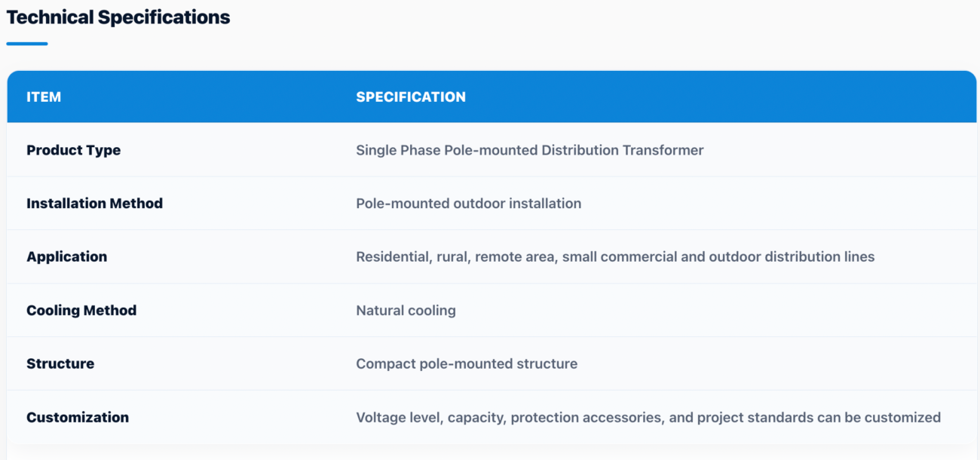Click the blue underline beneath the heading
The image size is (980, 460).
27,44
